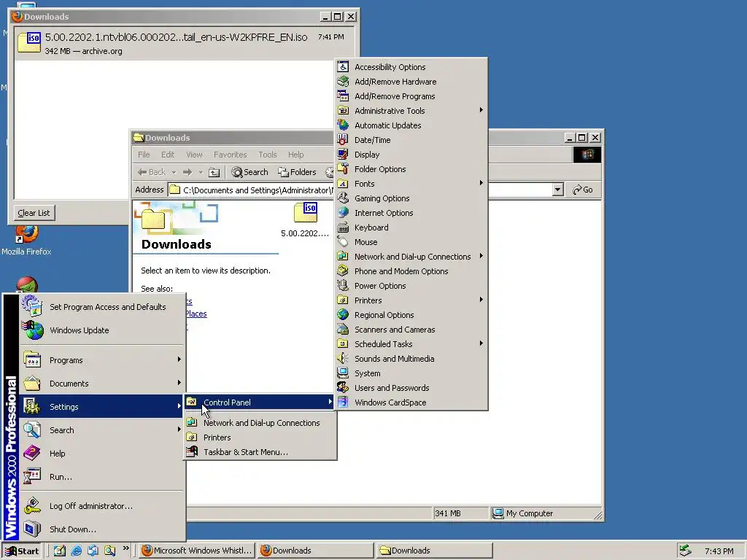
Task: Click the Start button
Action: tap(22, 551)
